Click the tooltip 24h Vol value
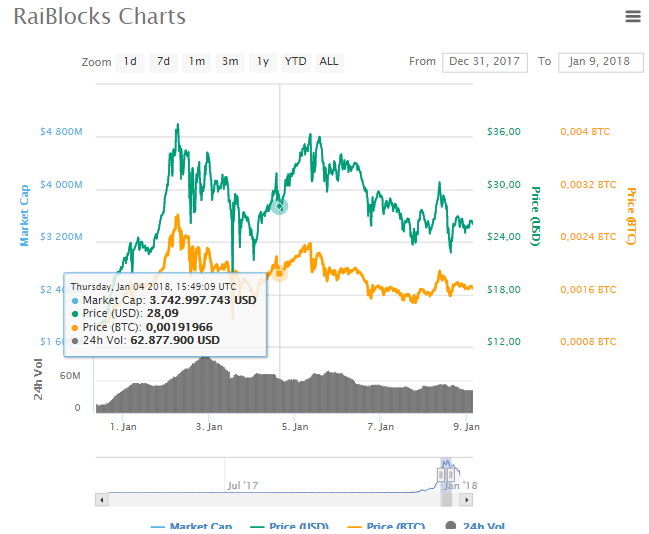 click(x=175, y=340)
